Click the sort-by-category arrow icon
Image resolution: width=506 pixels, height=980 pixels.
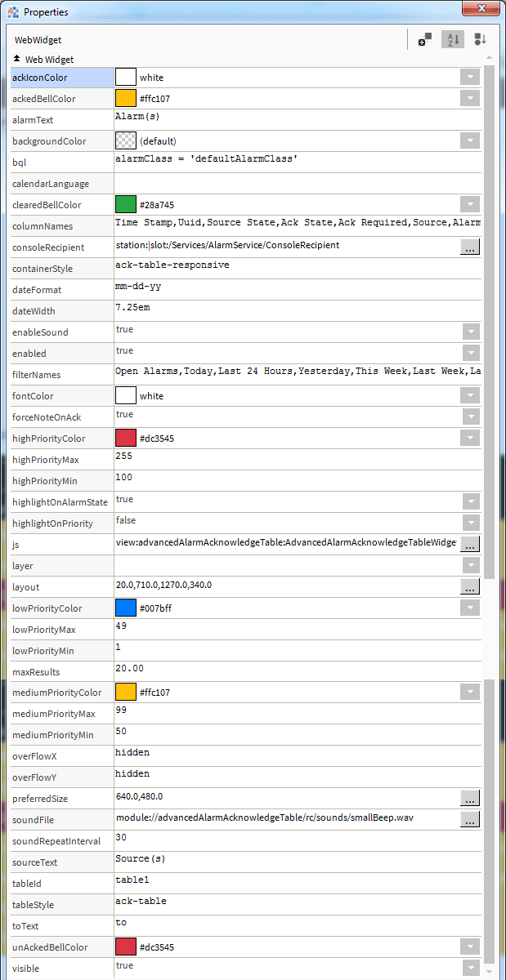click(481, 40)
